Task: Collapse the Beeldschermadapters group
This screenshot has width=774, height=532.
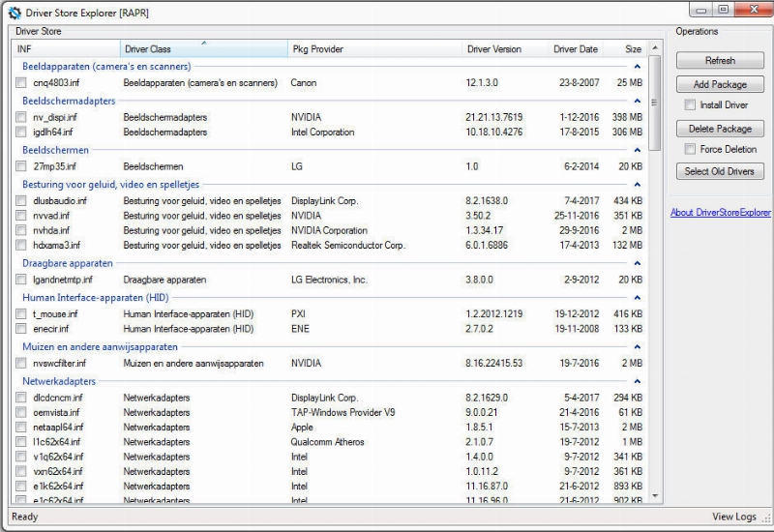Action: click(637, 101)
